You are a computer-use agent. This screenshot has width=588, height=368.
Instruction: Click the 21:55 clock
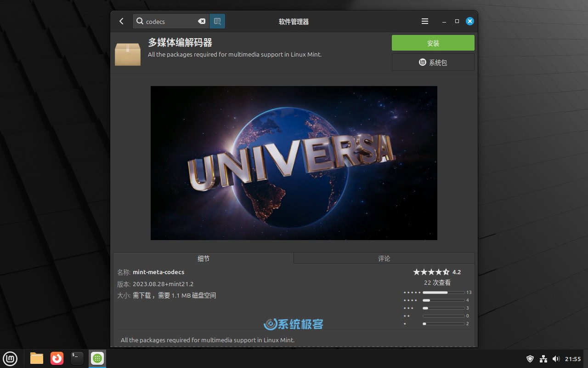(x=573, y=359)
